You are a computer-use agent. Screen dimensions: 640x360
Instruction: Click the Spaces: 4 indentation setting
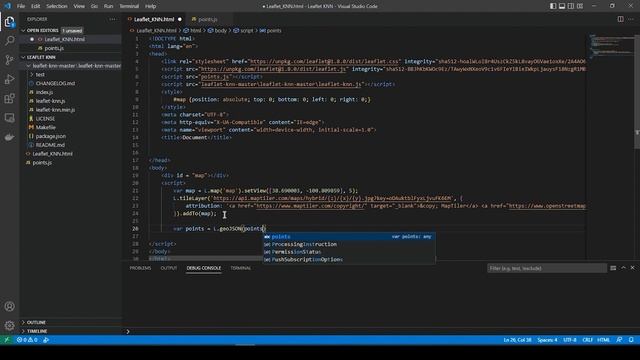pos(547,340)
